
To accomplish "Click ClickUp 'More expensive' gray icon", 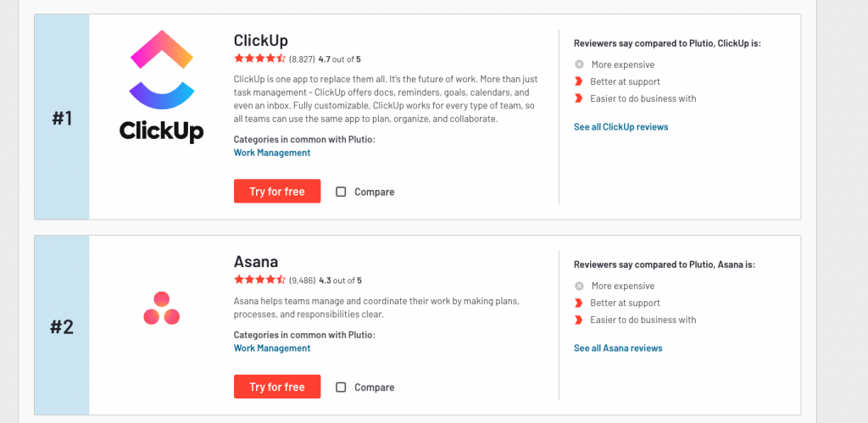I will pyautogui.click(x=579, y=64).
